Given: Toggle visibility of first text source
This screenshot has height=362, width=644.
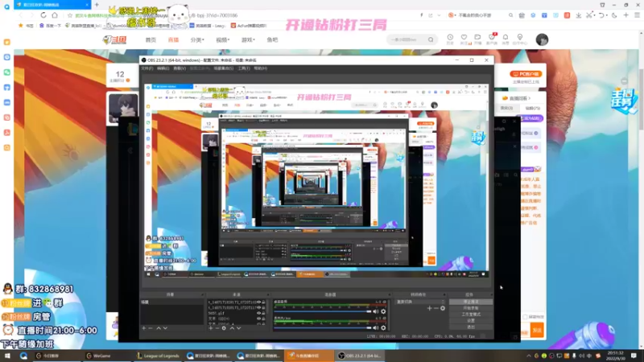Looking at the screenshot, I should click(258, 319).
